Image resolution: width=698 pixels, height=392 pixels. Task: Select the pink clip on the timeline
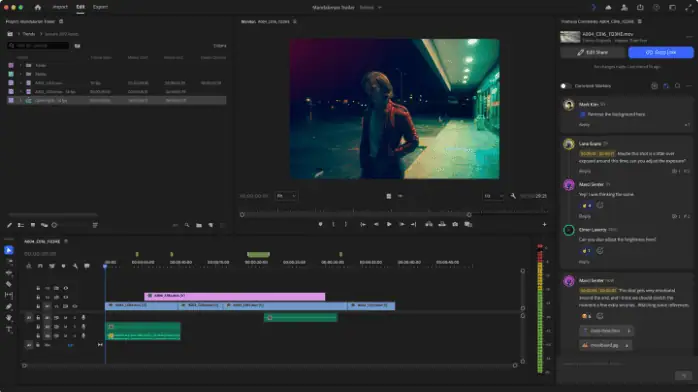coord(235,296)
